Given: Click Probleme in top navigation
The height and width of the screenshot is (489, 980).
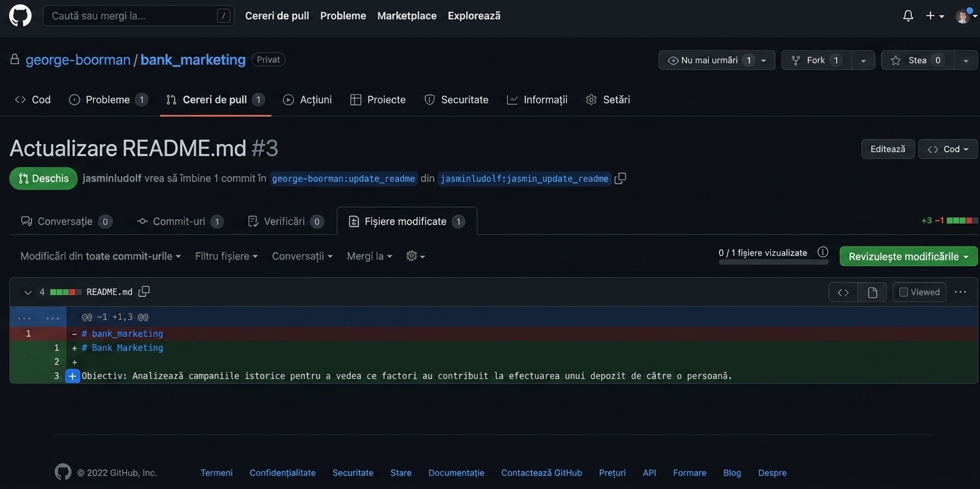Looking at the screenshot, I should pos(343,16).
